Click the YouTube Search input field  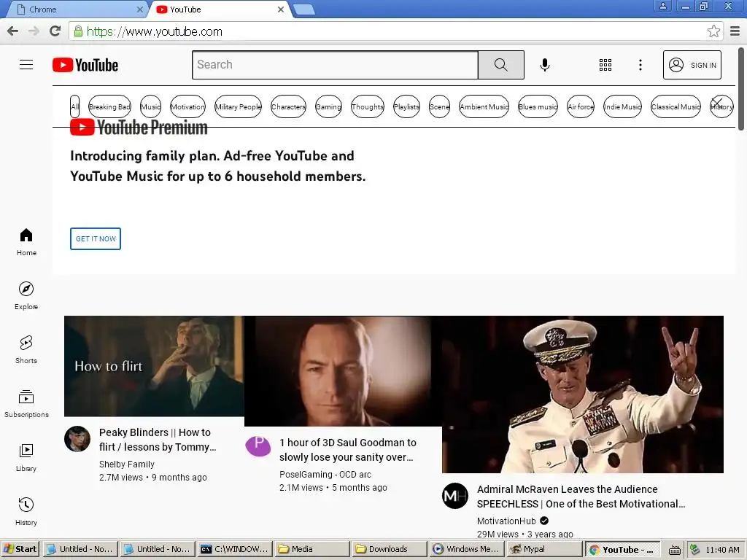click(x=335, y=65)
